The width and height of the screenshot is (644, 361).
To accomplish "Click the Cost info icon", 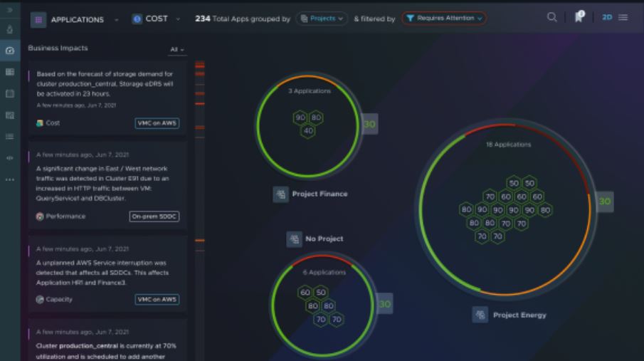I will [x=137, y=19].
